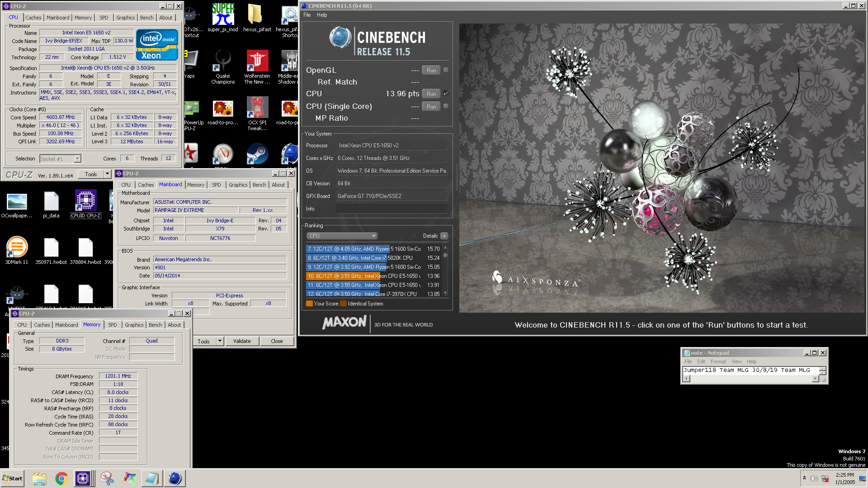
Task: Toggle the OpenGL test checkbox
Action: point(446,70)
